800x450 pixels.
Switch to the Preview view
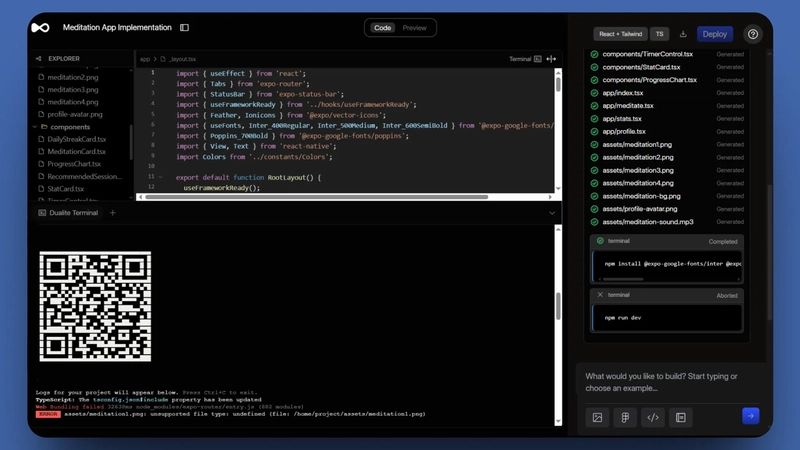[x=414, y=28]
